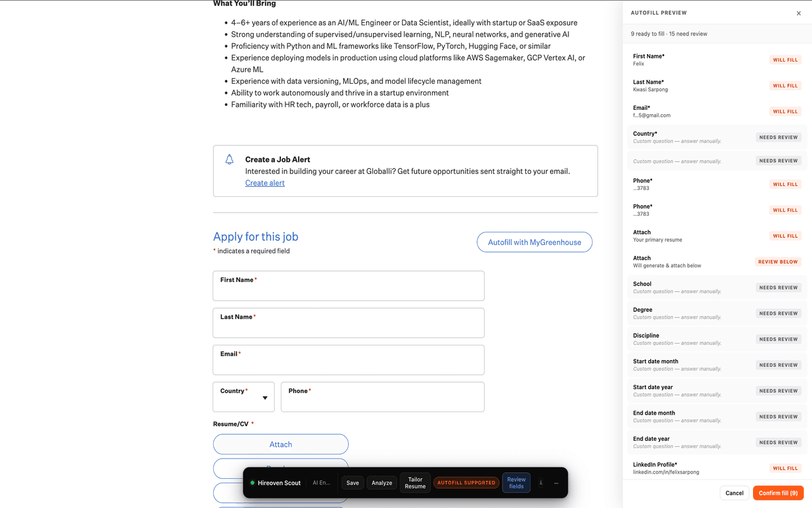Click the 'Apply for this job' heading
The height and width of the screenshot is (508, 812).
[x=256, y=236]
